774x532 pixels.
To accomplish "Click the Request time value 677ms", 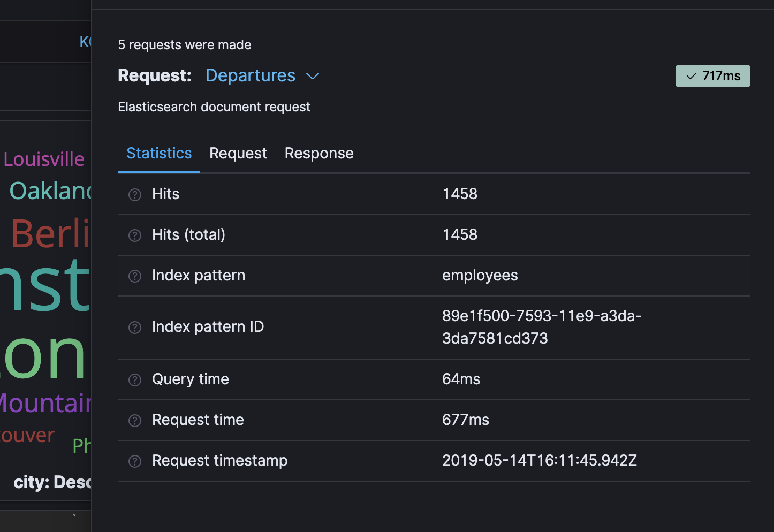I will (x=466, y=420).
